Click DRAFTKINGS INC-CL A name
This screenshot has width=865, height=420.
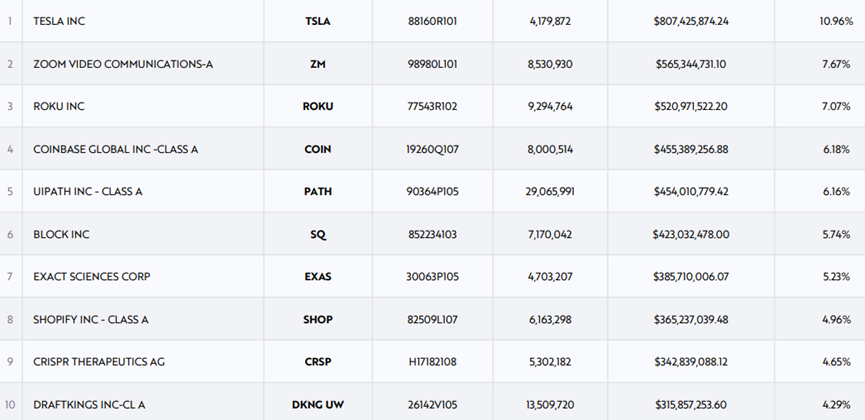[89, 405]
